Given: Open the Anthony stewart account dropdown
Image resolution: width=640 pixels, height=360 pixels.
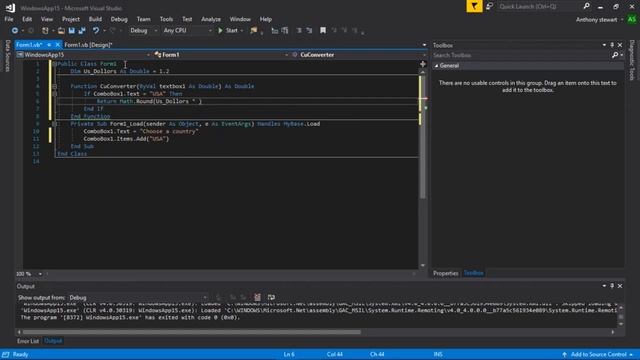Looking at the screenshot, I should click(x=600, y=20).
